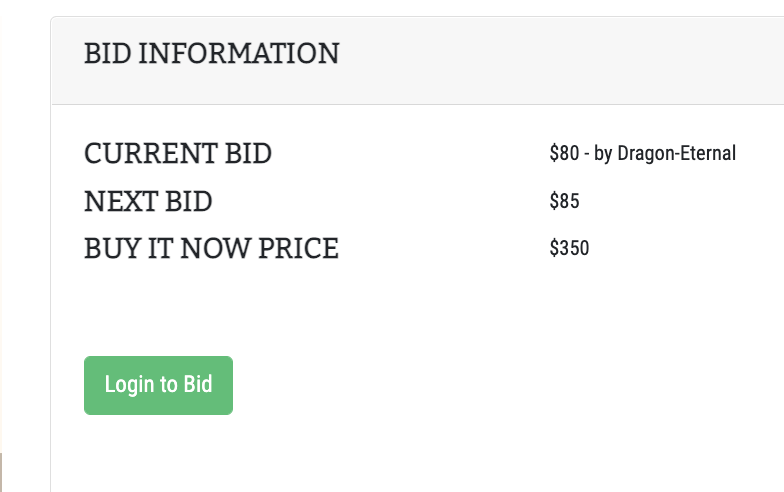
Task: Click the word INFORMATION in the header
Action: [239, 54]
